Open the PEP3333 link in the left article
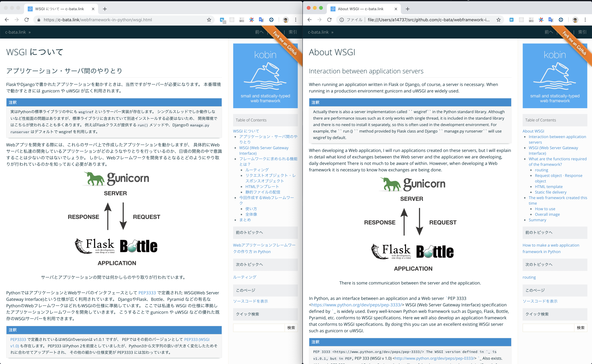Image resolution: width=592 pixels, height=364 pixels. [x=147, y=293]
